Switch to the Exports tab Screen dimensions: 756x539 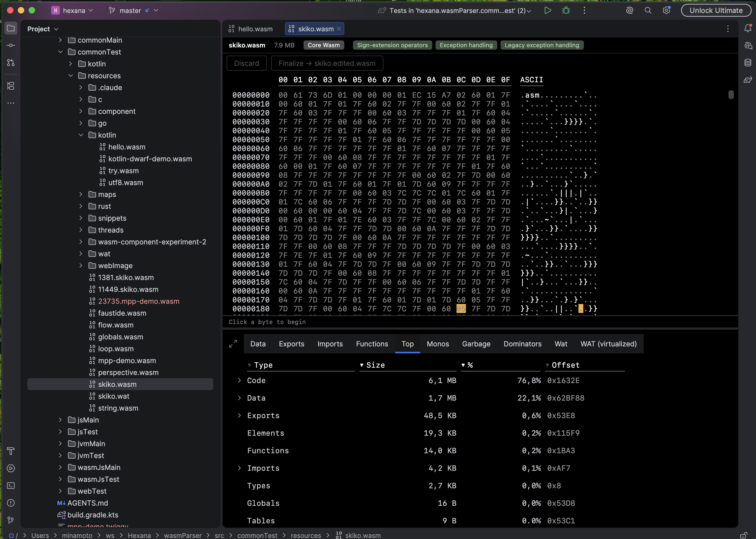coord(291,344)
